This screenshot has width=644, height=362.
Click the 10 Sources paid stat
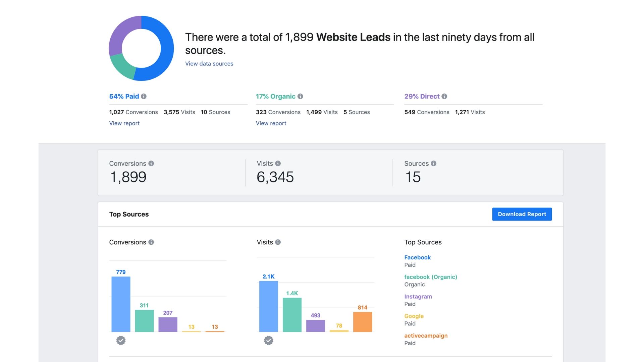(215, 112)
